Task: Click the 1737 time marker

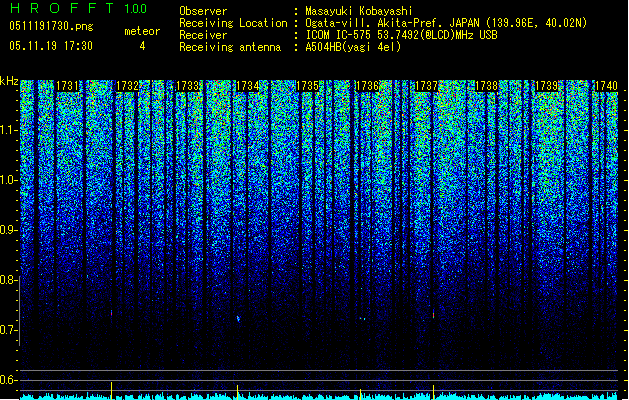Action: pos(426,86)
